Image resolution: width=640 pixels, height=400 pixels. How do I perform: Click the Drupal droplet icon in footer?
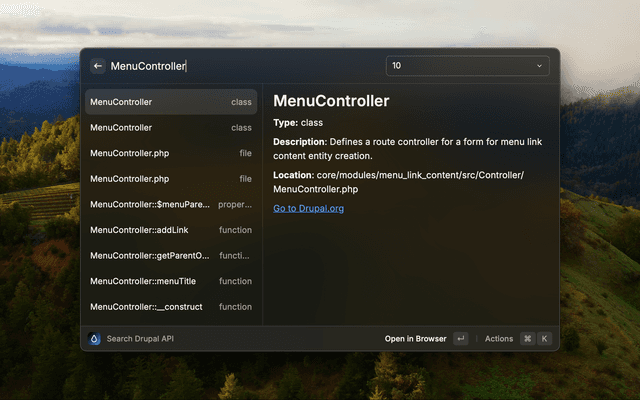[95, 339]
